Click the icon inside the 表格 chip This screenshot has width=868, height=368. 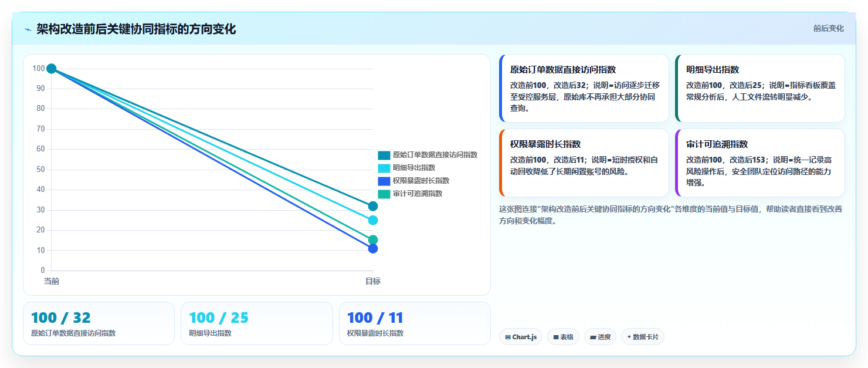tap(556, 337)
